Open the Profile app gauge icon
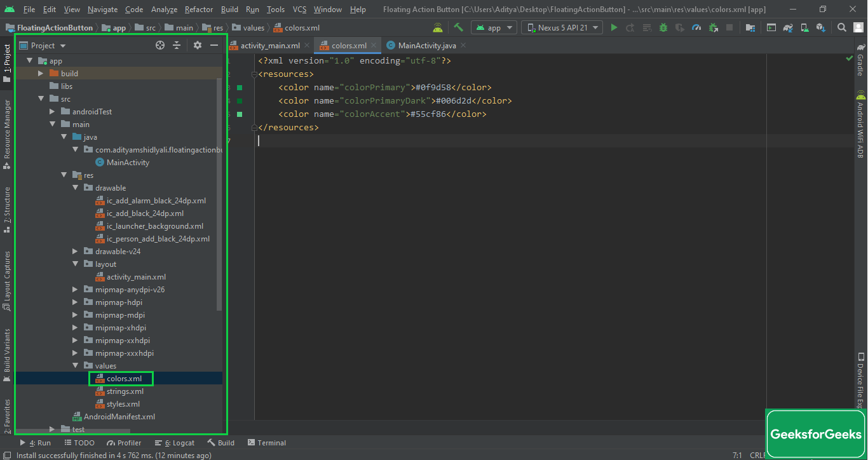This screenshot has width=868, height=460. (696, 27)
